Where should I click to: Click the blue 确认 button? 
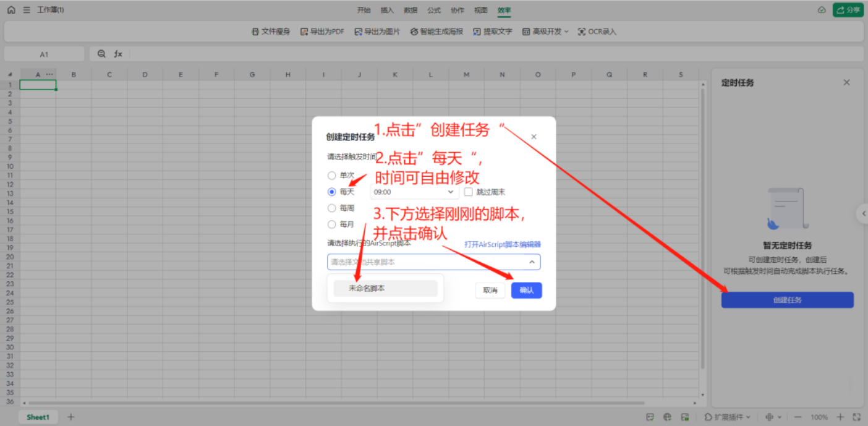526,290
